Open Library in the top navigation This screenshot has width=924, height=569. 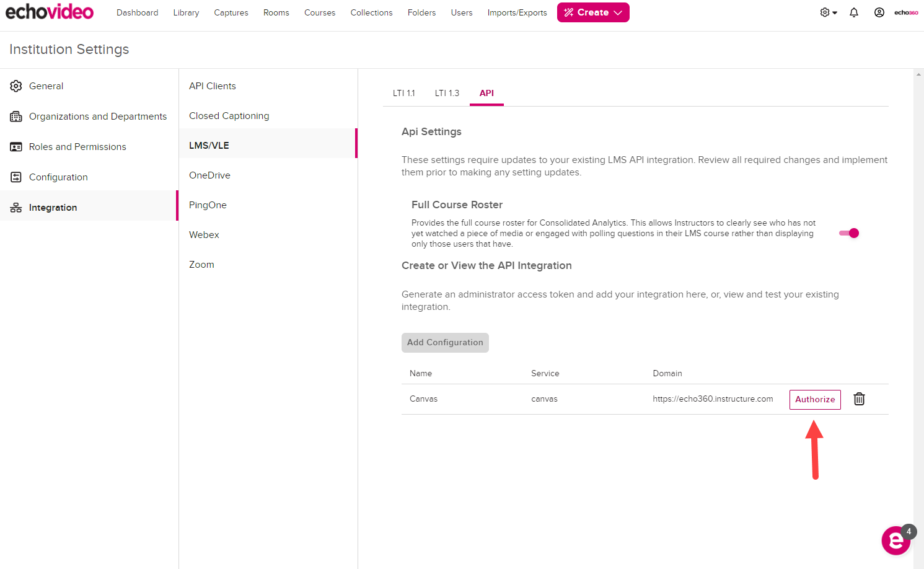pos(186,12)
